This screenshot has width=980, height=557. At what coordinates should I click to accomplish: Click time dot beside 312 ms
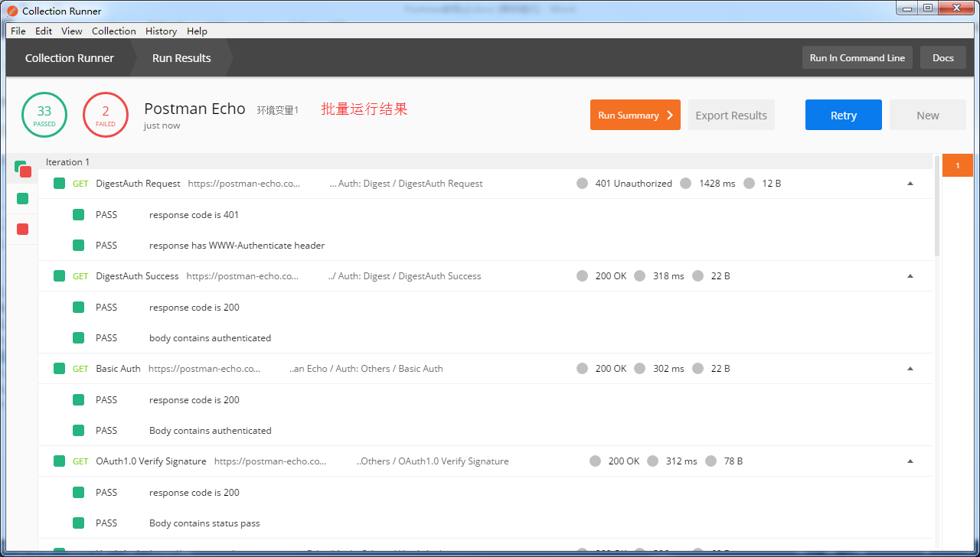pos(653,461)
